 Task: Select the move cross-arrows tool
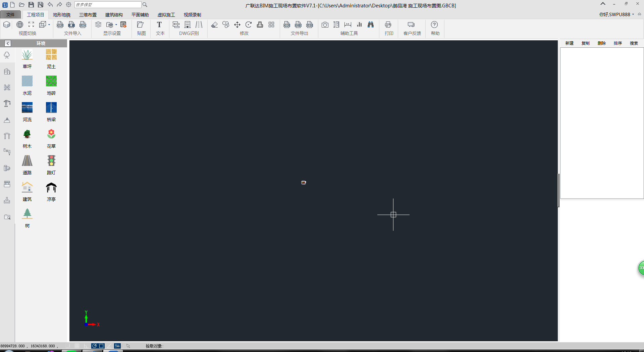pyautogui.click(x=237, y=25)
